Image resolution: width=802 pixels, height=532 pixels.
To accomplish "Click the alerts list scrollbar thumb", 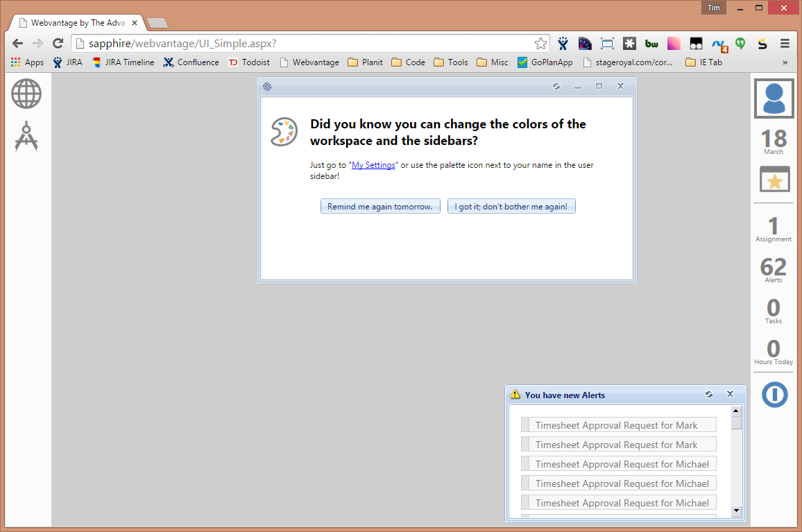I will (x=736, y=424).
